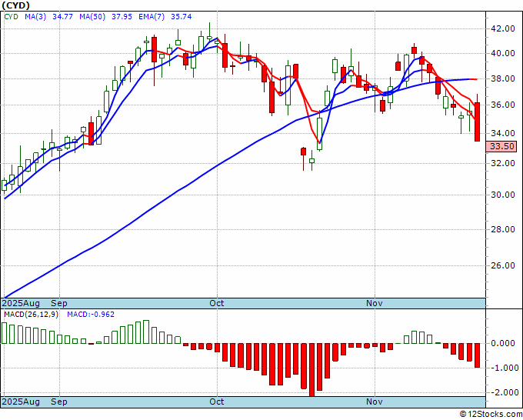
Task: Click the 26.00 price axis label
Action: [503, 265]
